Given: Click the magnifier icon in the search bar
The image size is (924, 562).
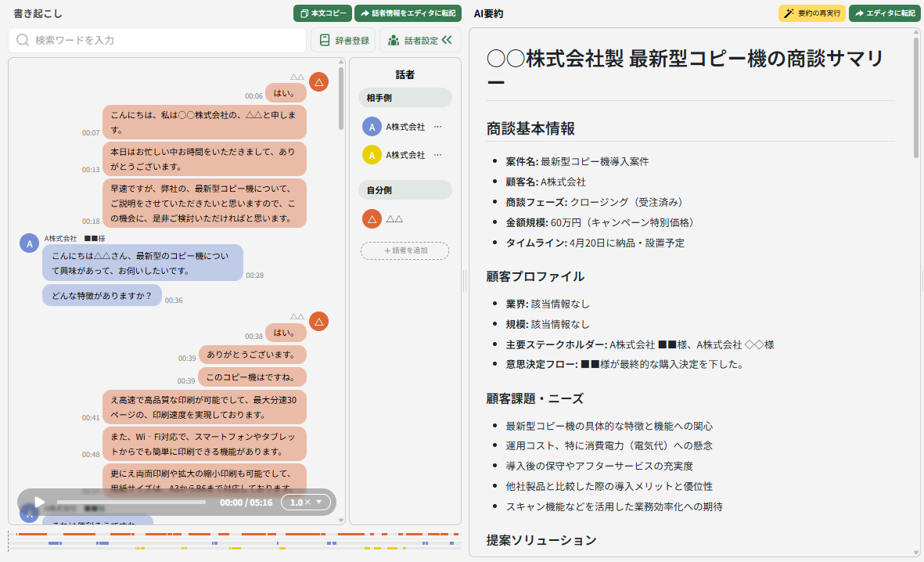Looking at the screenshot, I should [x=23, y=39].
